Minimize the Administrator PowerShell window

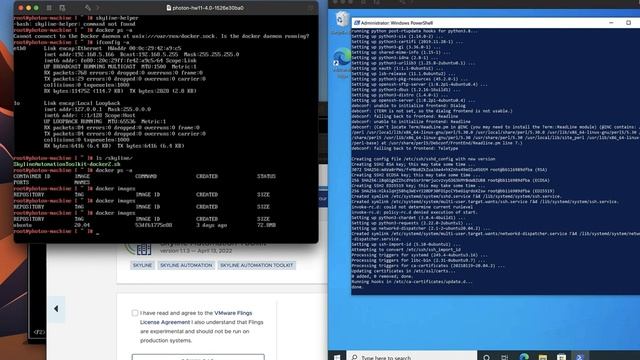tap(611, 23)
